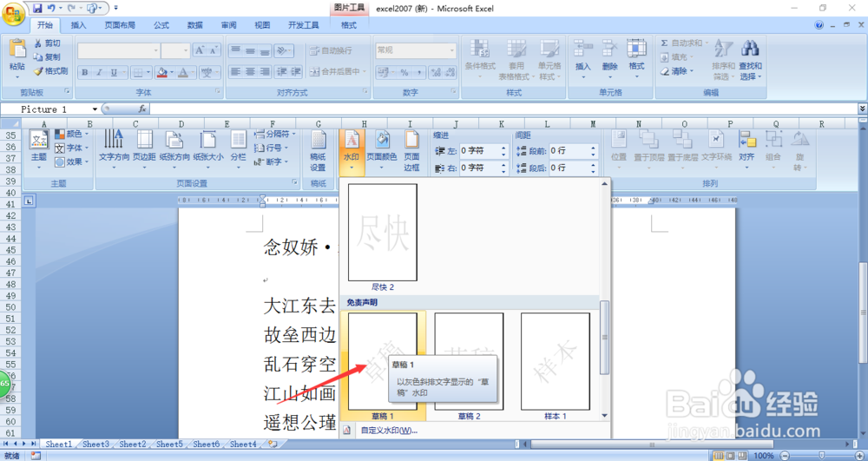Open the 填充 fill menu
The height and width of the screenshot is (461, 868).
coord(677,57)
